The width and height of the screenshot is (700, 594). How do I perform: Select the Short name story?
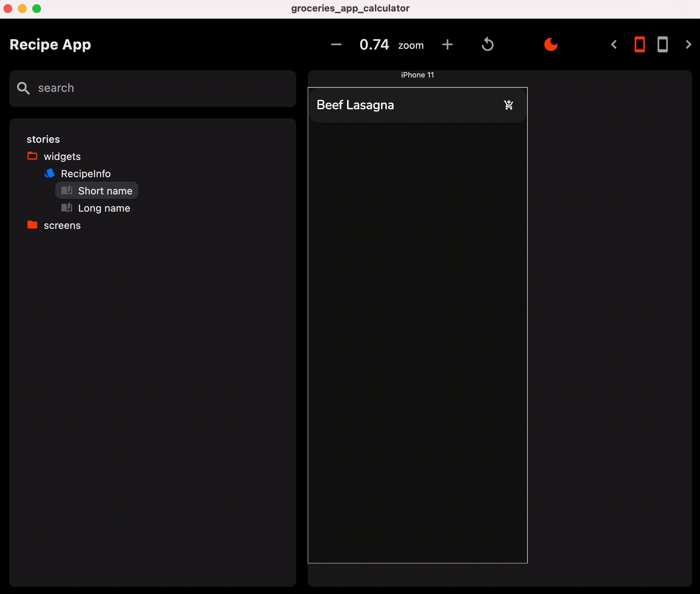(105, 190)
